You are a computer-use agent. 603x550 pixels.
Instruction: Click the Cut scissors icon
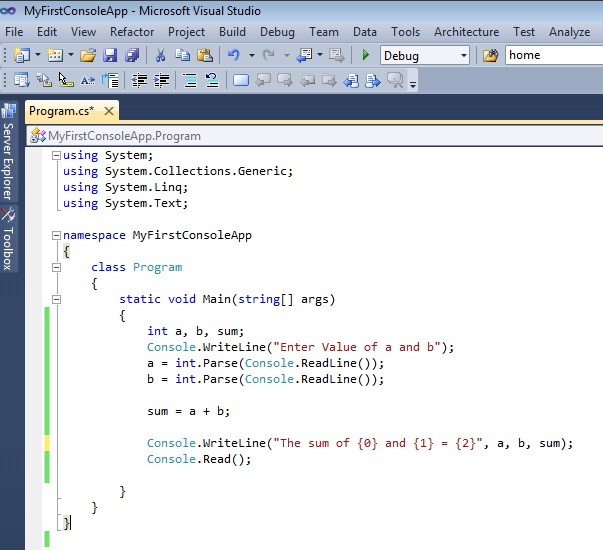click(x=162, y=56)
